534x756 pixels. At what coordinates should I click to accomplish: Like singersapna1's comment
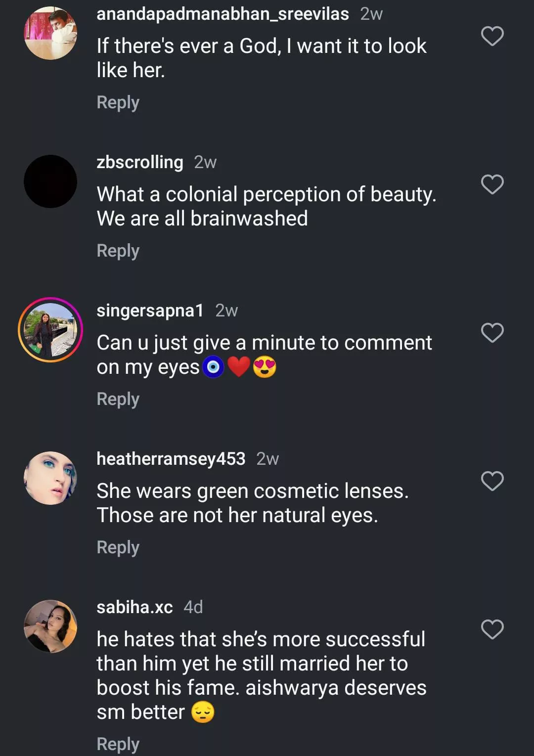click(492, 333)
